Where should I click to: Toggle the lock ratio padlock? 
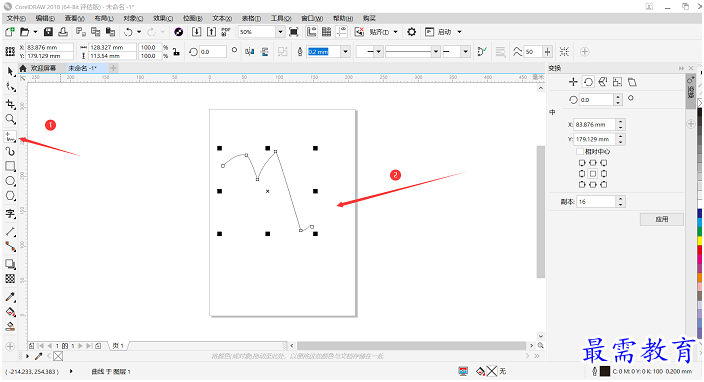coord(176,52)
